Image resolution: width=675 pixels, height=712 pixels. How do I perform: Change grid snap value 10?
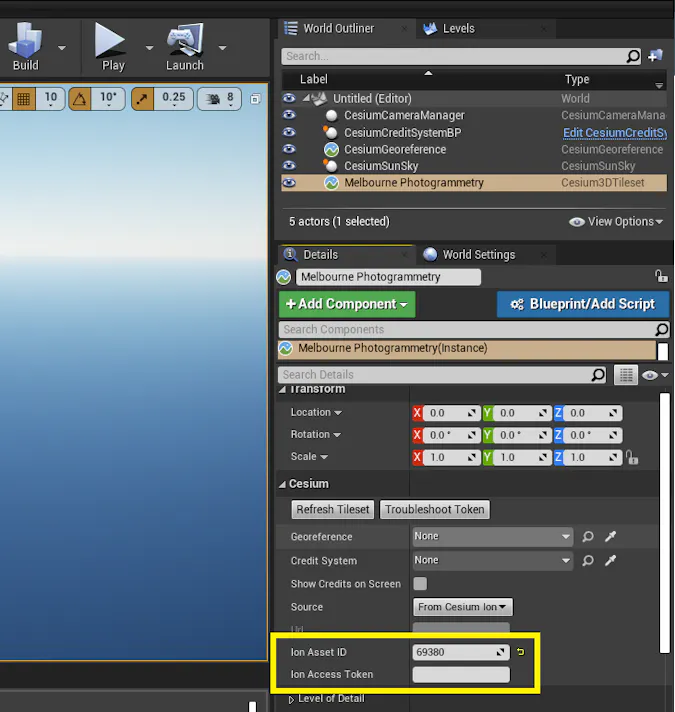50,99
